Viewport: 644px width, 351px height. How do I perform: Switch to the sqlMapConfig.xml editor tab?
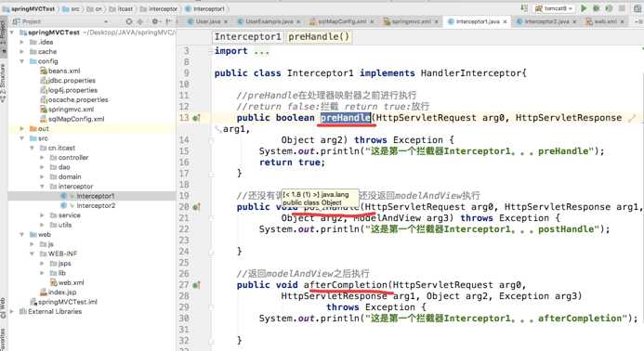click(x=342, y=21)
